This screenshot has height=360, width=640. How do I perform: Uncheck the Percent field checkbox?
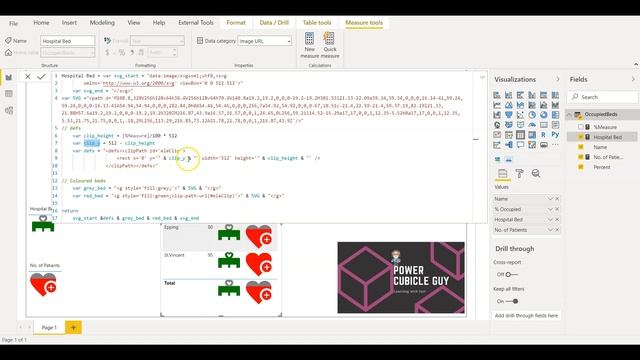coord(581,167)
